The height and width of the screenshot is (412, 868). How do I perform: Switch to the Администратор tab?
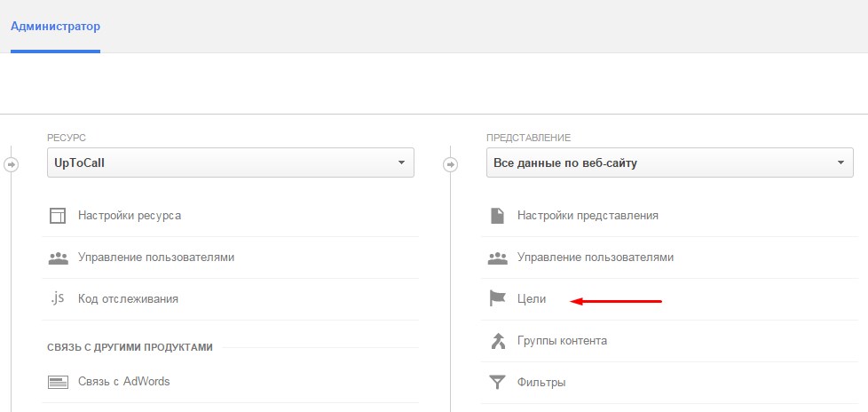pos(55,27)
